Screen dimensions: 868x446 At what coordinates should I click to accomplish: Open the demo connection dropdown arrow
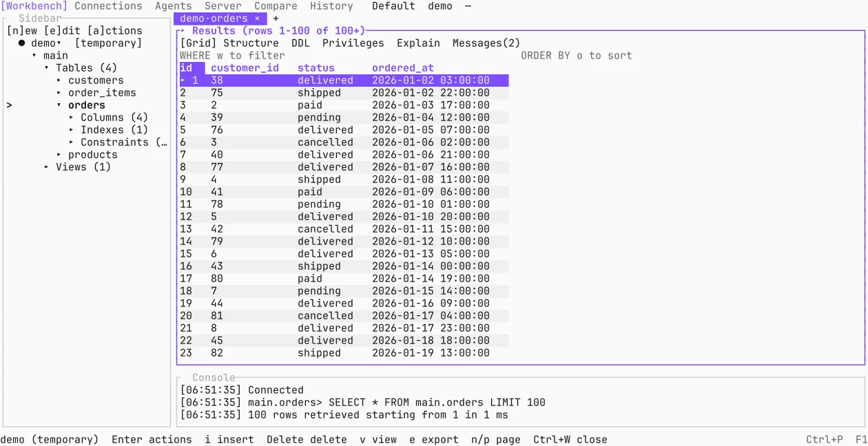click(x=59, y=43)
